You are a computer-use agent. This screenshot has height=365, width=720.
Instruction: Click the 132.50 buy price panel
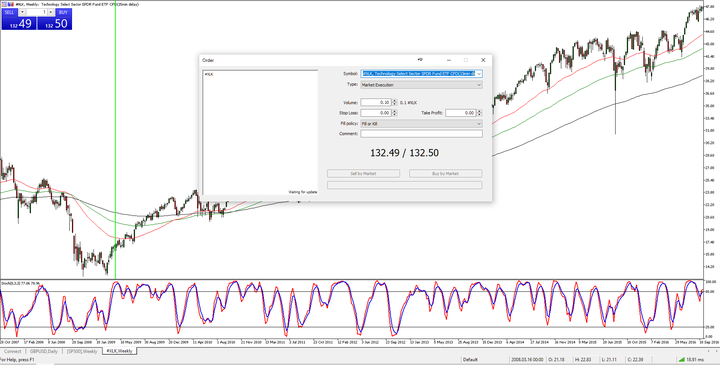coord(55,23)
